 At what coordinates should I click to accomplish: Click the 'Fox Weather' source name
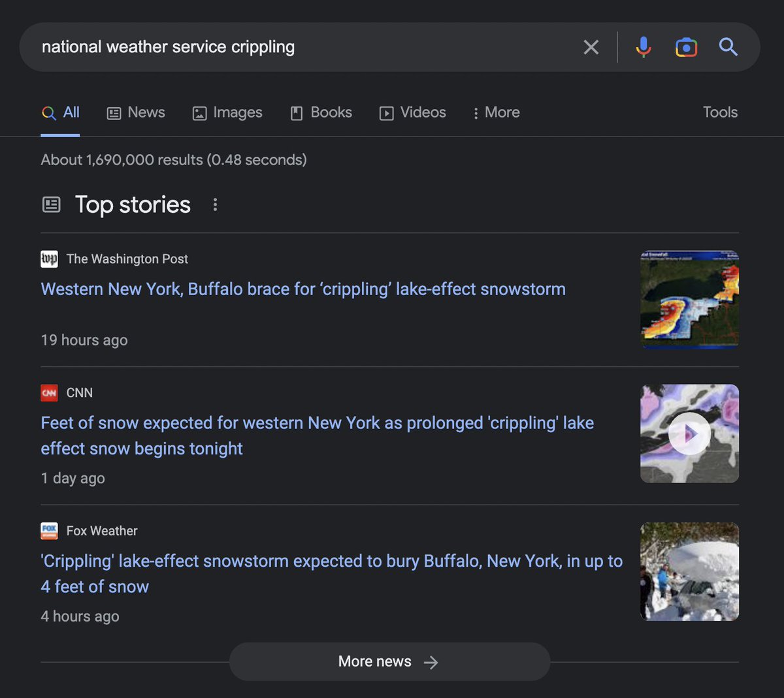tap(102, 531)
